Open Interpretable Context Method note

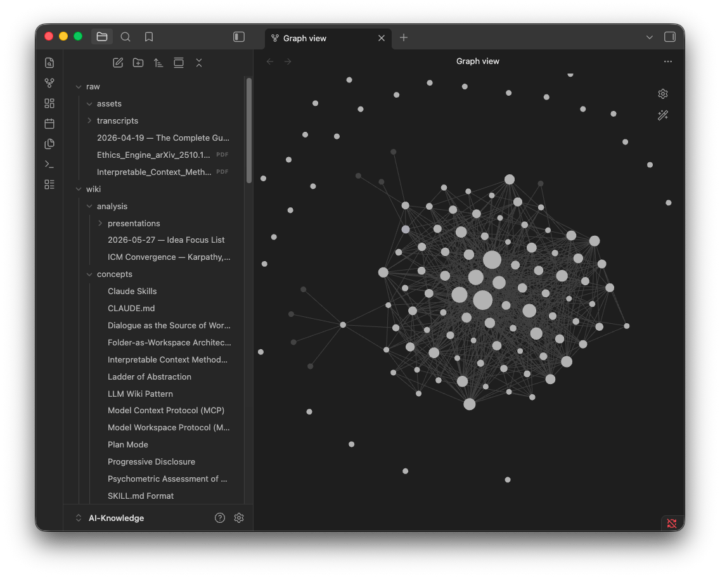(x=168, y=359)
